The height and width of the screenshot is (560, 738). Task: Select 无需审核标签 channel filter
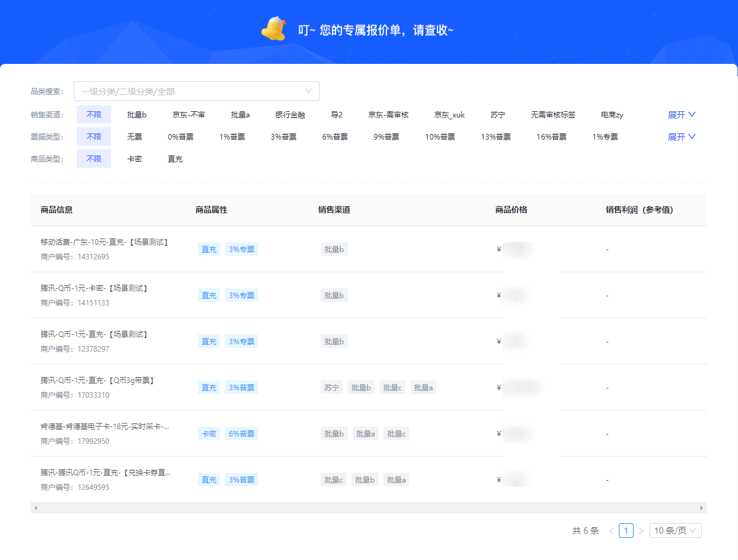pos(553,115)
